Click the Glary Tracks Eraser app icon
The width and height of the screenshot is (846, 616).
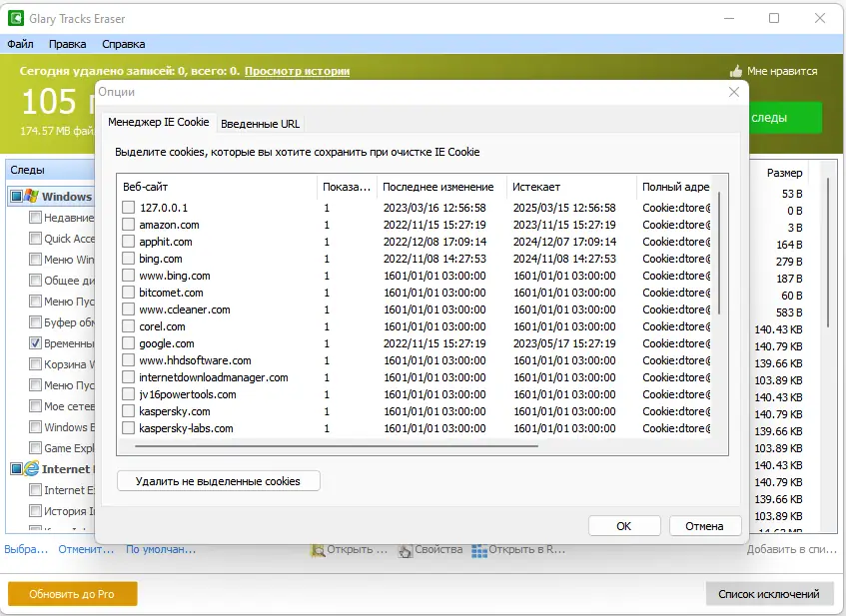tap(16, 18)
